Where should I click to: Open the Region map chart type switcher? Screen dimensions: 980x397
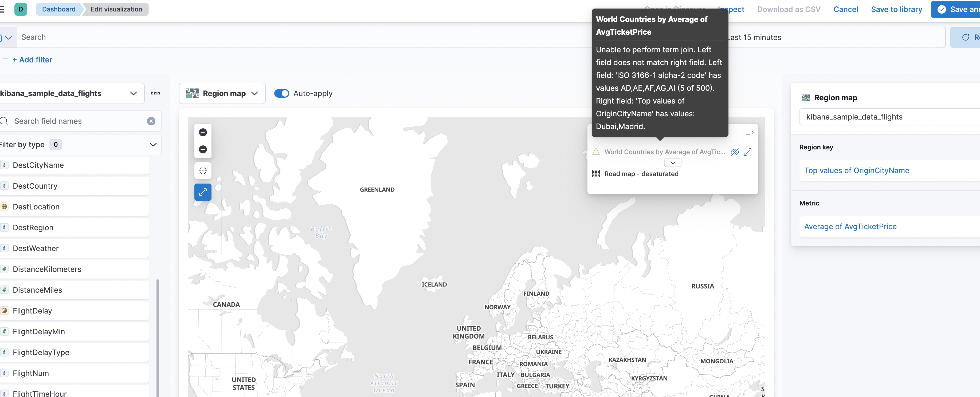pos(222,94)
